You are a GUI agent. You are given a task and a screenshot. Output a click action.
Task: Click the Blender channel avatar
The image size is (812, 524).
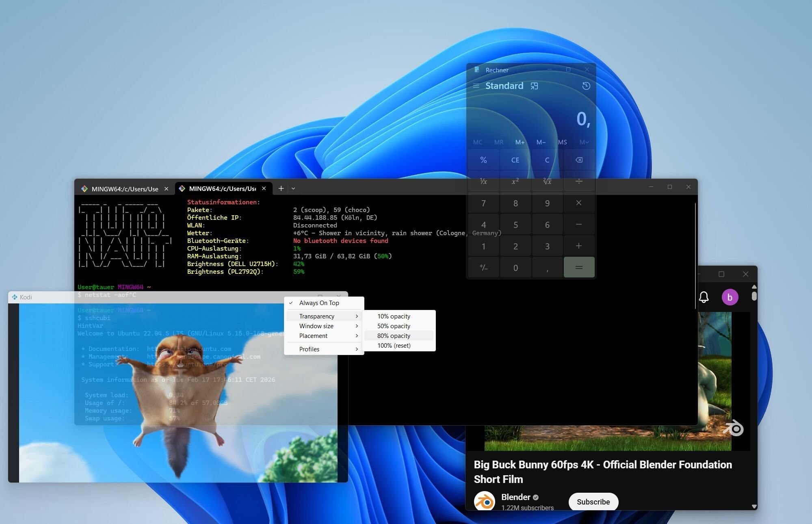484,501
